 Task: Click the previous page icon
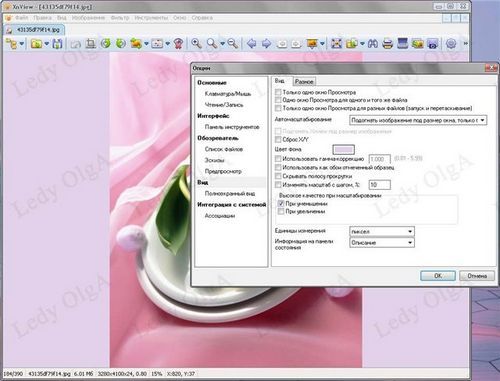pos(282,44)
